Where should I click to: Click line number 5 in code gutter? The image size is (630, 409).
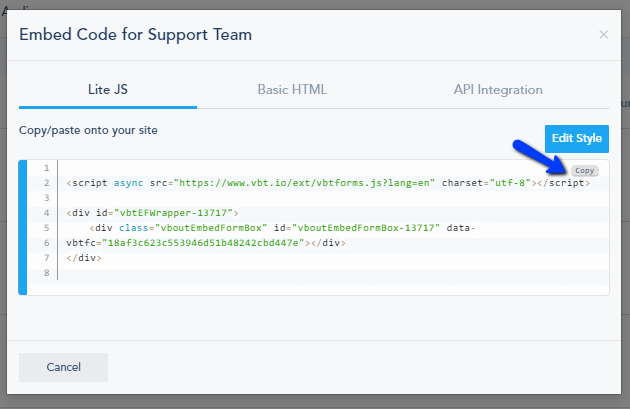click(x=46, y=228)
